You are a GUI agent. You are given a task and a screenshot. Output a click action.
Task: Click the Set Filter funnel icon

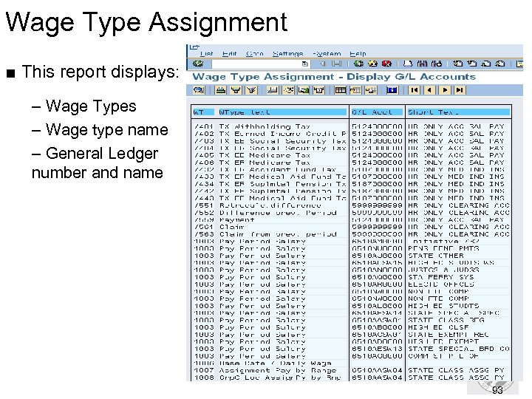click(251, 90)
